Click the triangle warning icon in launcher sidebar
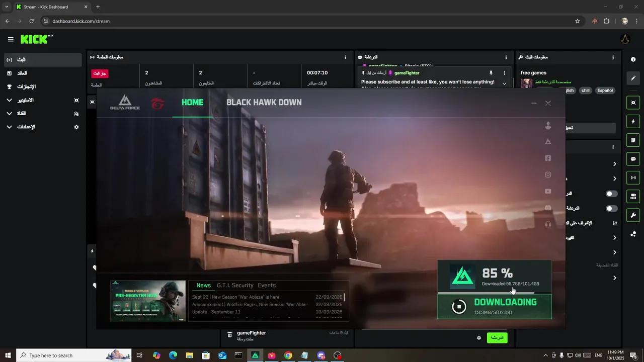Screen dimensions: 644x362 tap(548, 142)
